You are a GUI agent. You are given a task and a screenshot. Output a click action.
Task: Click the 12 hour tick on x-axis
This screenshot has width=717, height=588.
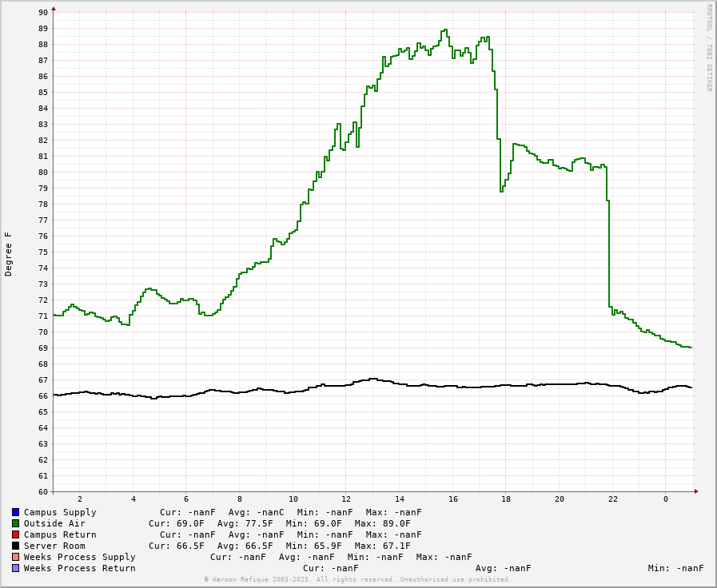pyautogui.click(x=346, y=499)
